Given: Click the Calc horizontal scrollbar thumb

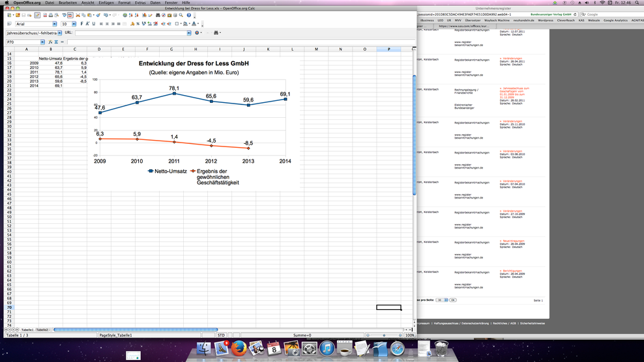Looking at the screenshot, I should pos(136,329).
